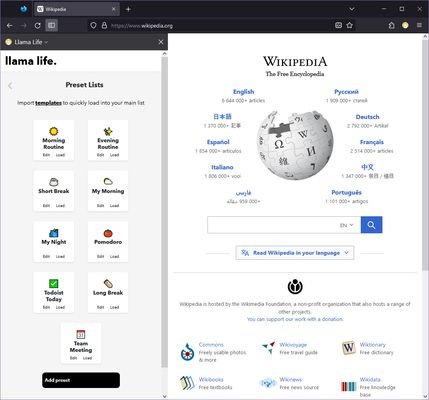Click the site security padlock icon

pyautogui.click(x=104, y=25)
